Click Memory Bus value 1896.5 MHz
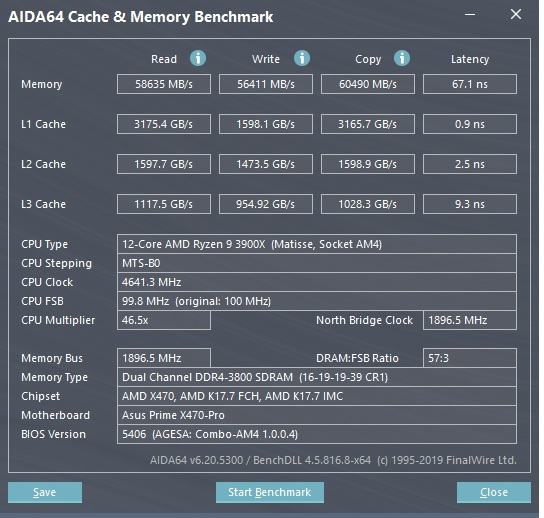The image size is (544, 518). [164, 358]
